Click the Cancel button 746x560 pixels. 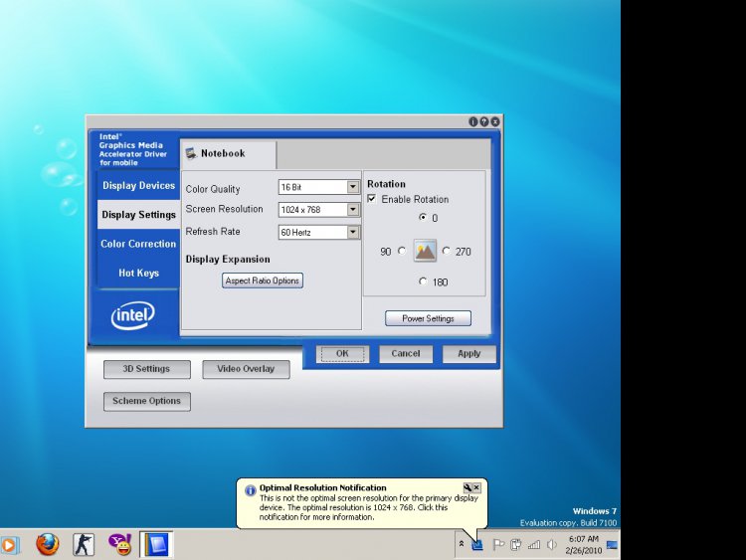pyautogui.click(x=406, y=353)
